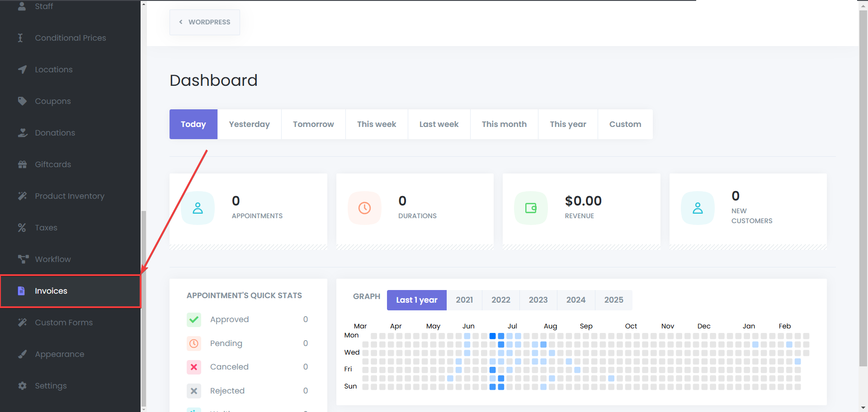Viewport: 868px width, 412px height.
Task: Click the green Approved checkmark icon
Action: (x=194, y=320)
